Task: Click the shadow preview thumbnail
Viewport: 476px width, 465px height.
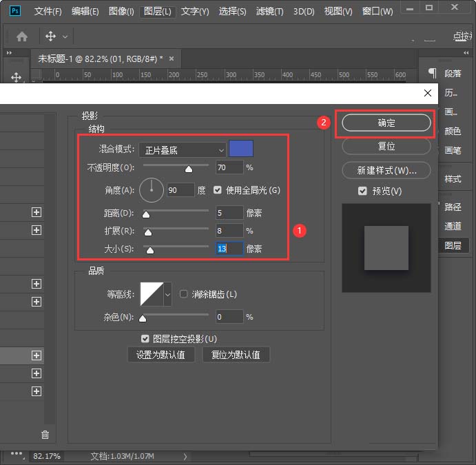Action: click(x=386, y=248)
